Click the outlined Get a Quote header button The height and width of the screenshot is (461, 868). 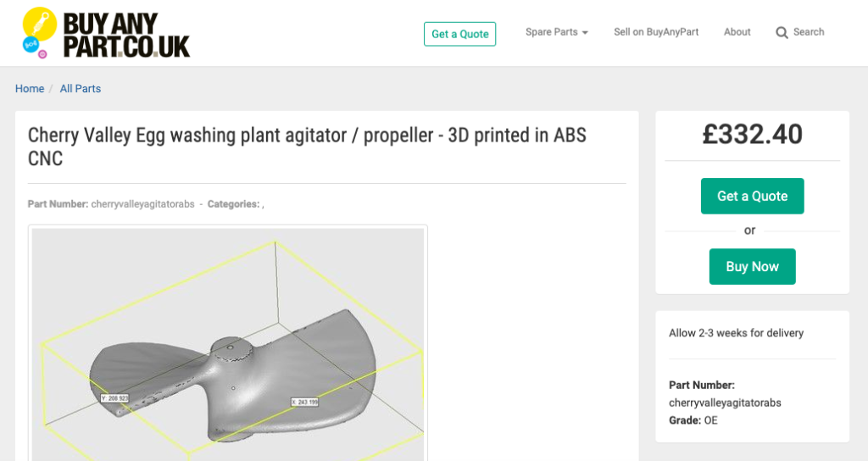460,34
